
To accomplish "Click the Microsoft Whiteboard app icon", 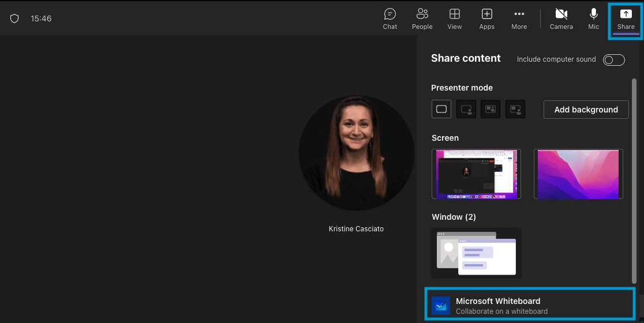I will coord(441,306).
